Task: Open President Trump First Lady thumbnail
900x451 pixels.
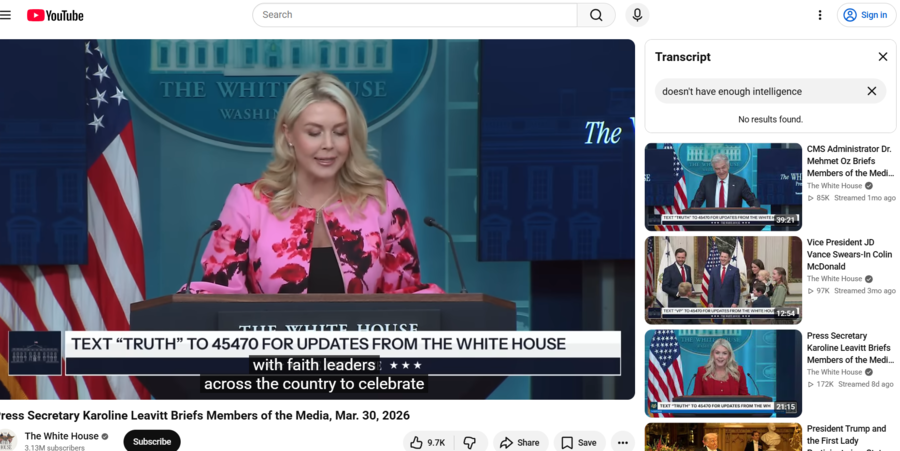Action: 723,437
